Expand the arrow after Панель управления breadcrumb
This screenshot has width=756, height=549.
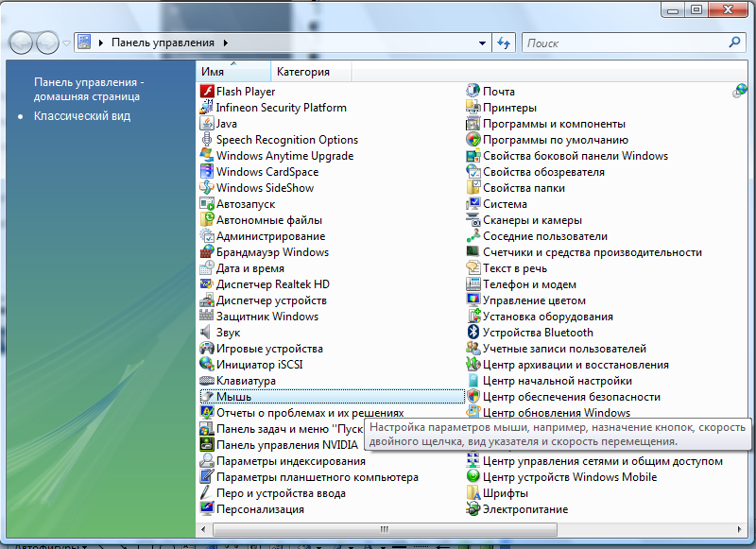pos(226,43)
